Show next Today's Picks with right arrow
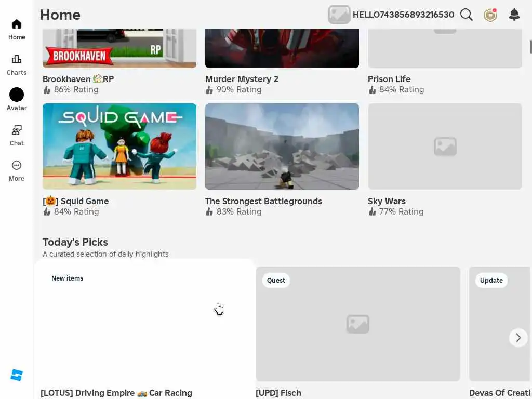The height and width of the screenshot is (399, 532). point(518,338)
